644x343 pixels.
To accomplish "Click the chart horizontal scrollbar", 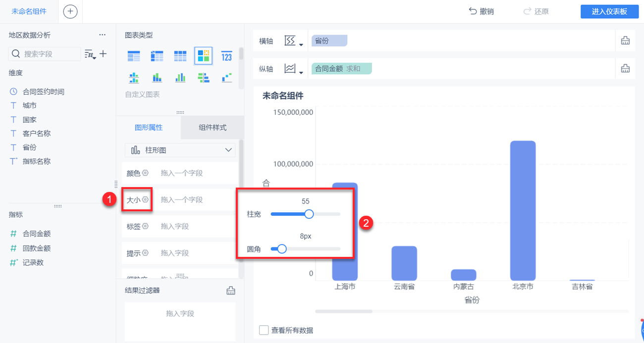I will [x=344, y=311].
